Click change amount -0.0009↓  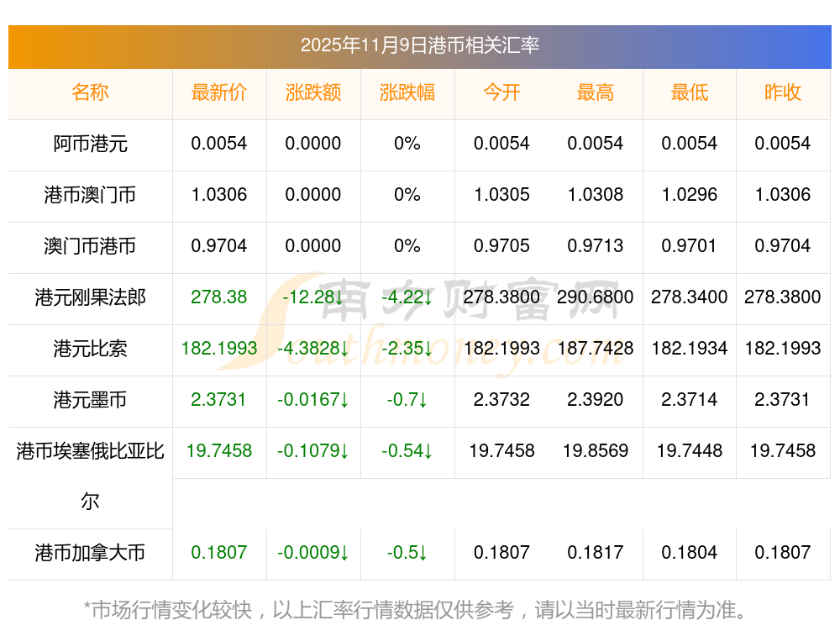313,553
